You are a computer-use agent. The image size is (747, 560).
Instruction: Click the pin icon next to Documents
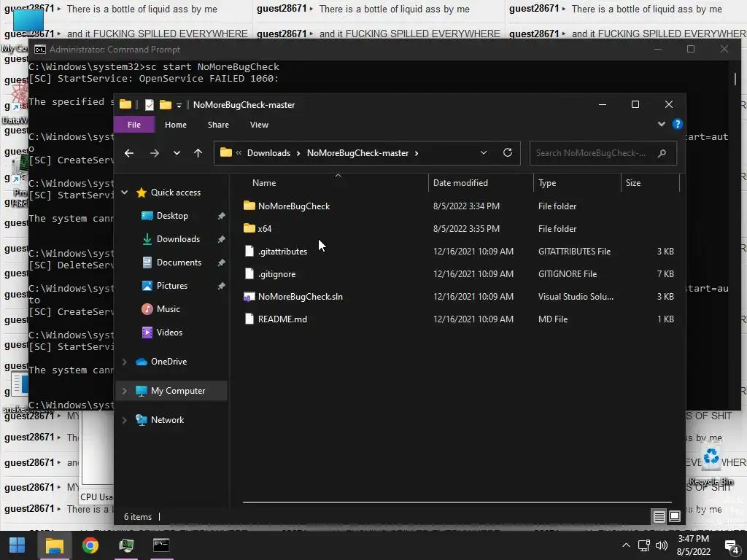[x=221, y=262]
